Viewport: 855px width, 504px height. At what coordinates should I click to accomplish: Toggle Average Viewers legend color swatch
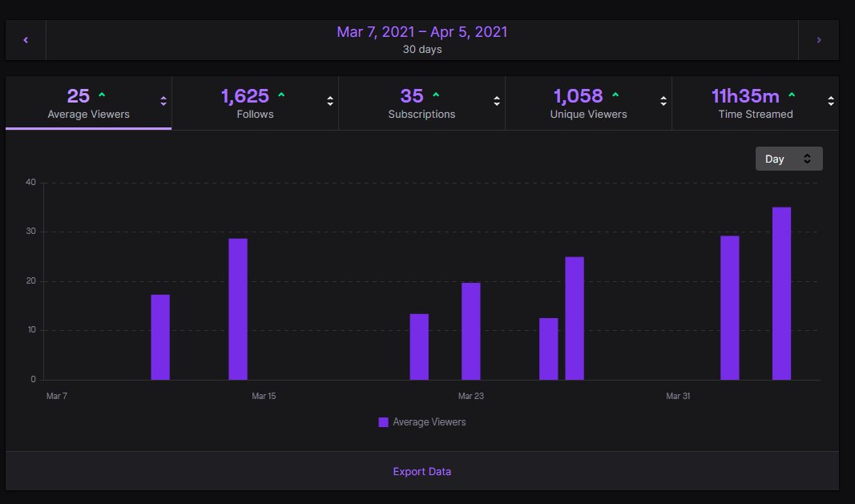pyautogui.click(x=383, y=422)
